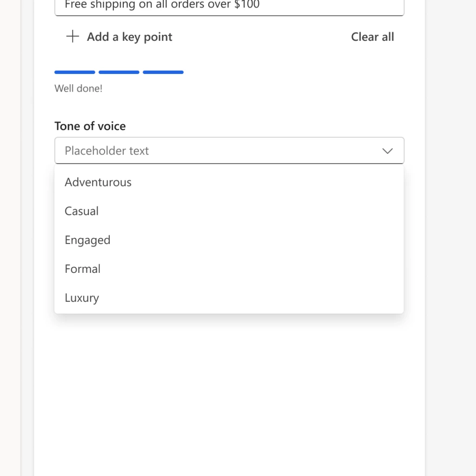Select Adventurous from the tone list

tap(98, 182)
